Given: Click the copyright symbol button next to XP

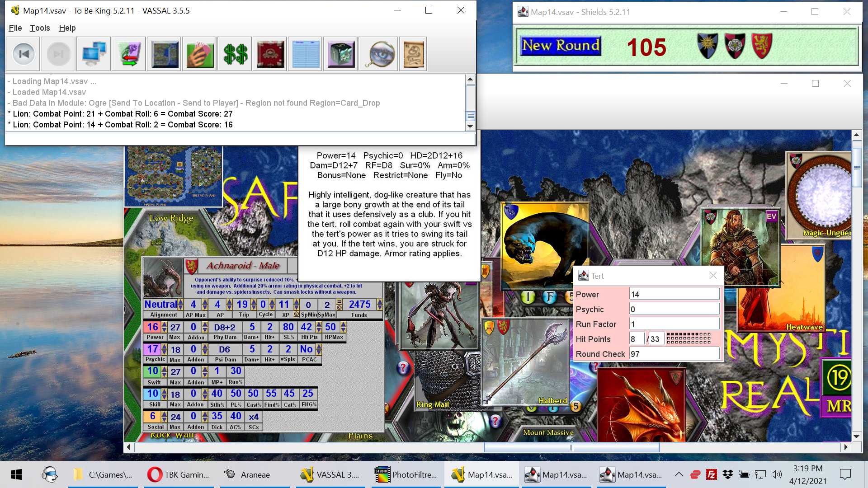Looking at the screenshot, I should coord(297,314).
